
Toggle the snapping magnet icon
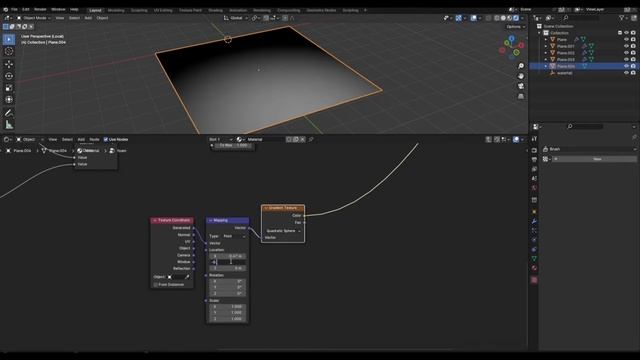click(266, 18)
